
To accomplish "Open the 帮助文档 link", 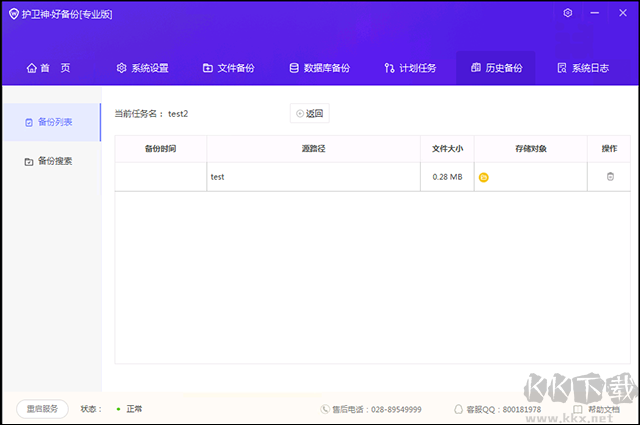I will (597, 409).
